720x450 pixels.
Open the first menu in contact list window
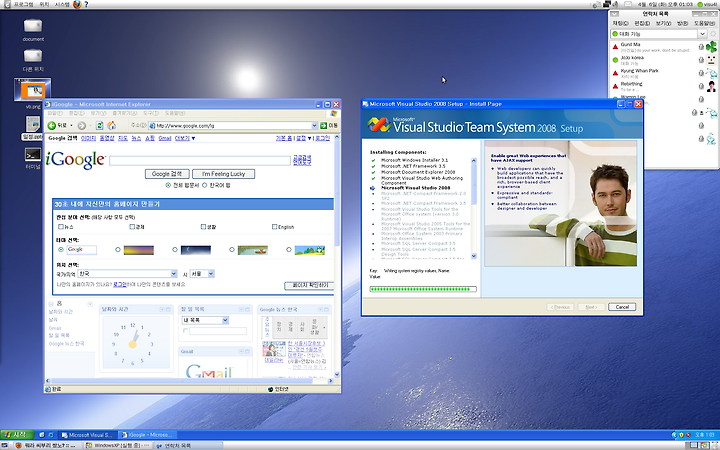[x=620, y=23]
